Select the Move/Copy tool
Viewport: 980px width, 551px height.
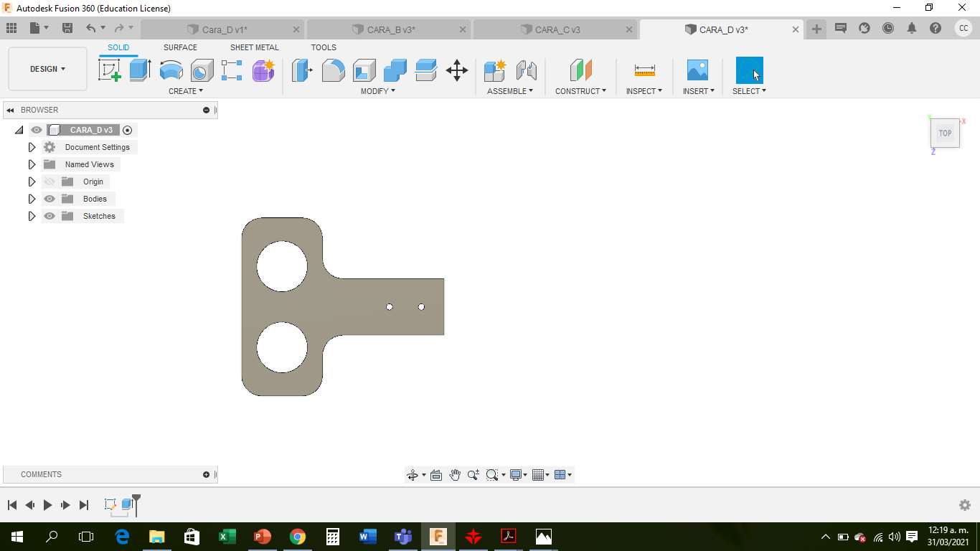coord(457,70)
